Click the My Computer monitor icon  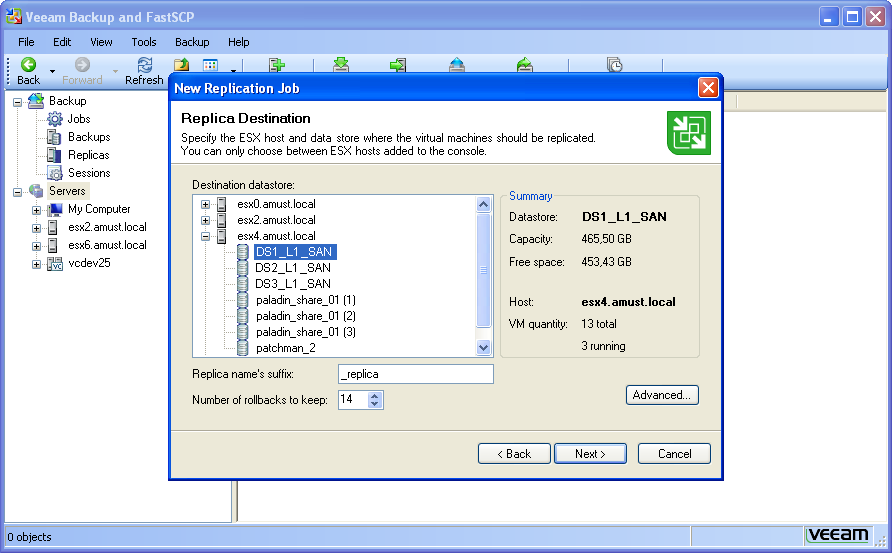(x=55, y=209)
